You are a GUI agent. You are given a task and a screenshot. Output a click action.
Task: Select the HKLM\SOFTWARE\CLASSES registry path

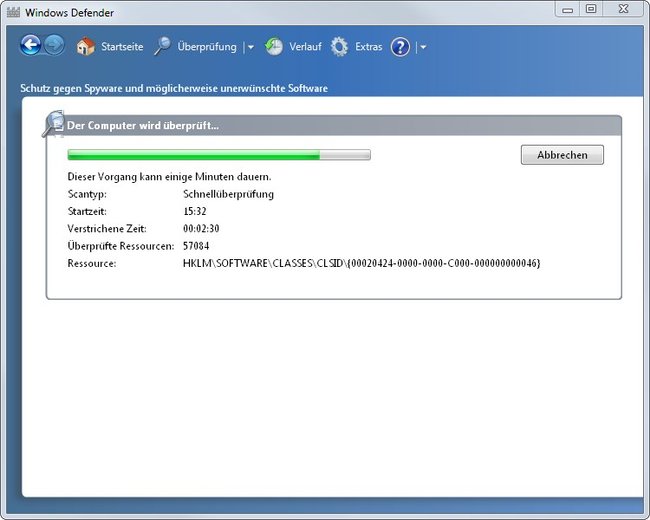tap(361, 263)
